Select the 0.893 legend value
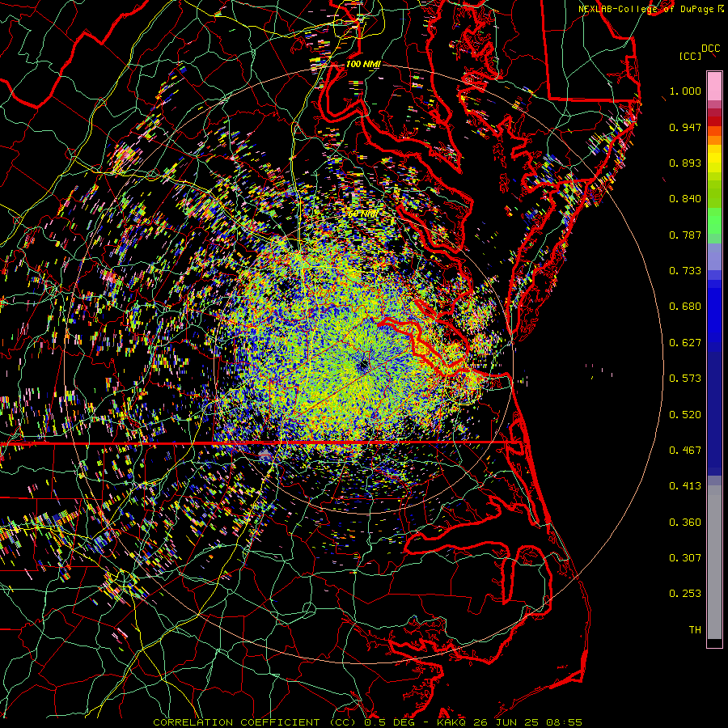Viewport: 728px width, 728px height. [x=685, y=163]
